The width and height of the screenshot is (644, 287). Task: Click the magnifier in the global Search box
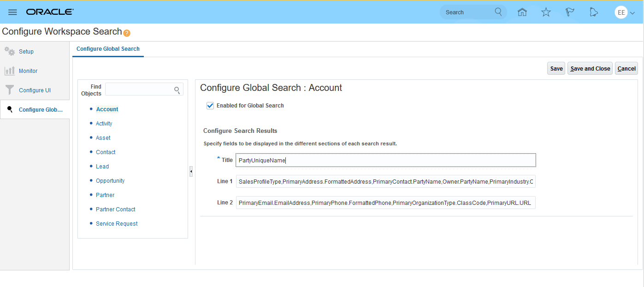pyautogui.click(x=498, y=12)
